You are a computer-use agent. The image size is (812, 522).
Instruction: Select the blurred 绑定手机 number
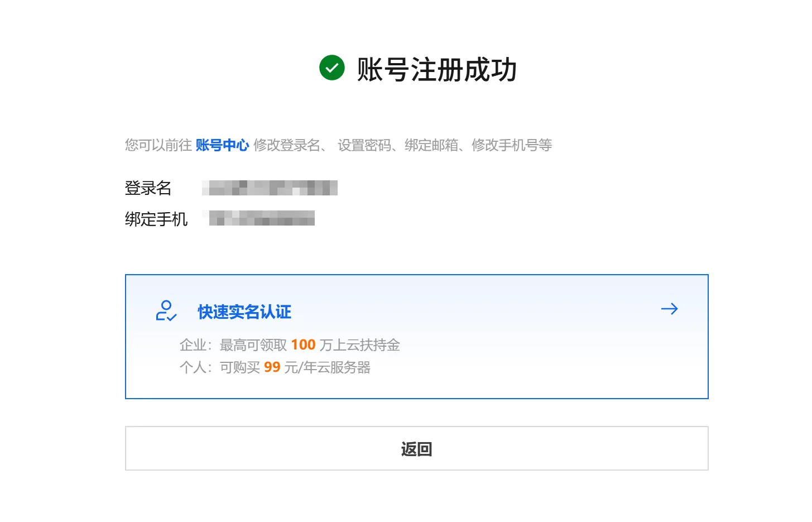262,218
